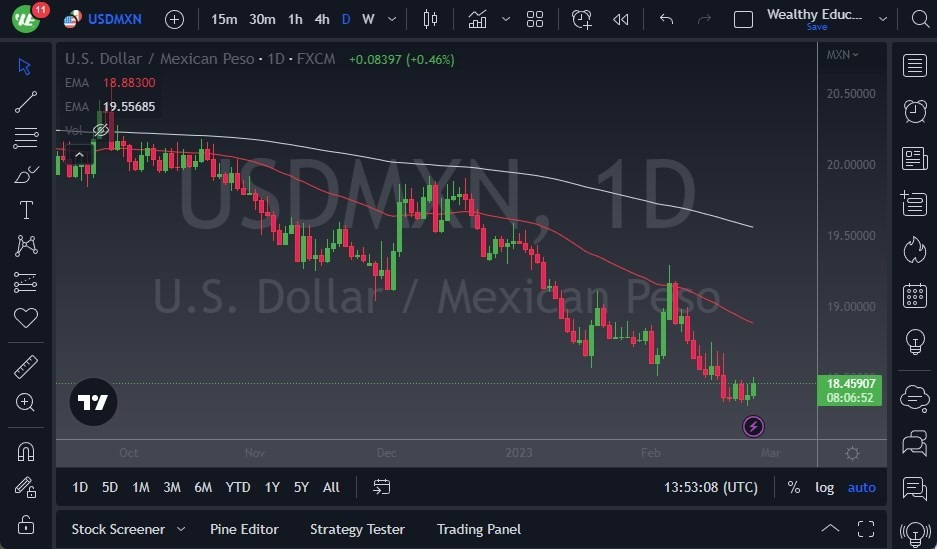937x549 pixels.
Task: Set the date range to 1M
Action: 141,487
